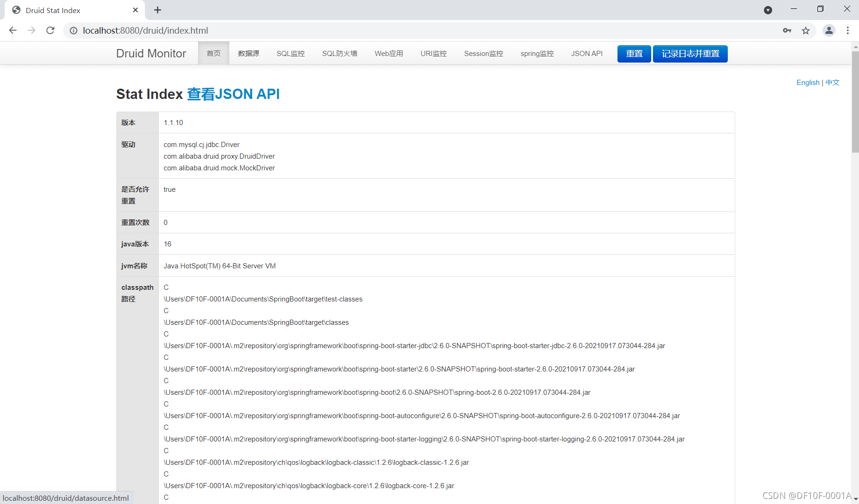Open the 查看JSON API link
Viewport: 859px width, 504px height.
233,94
